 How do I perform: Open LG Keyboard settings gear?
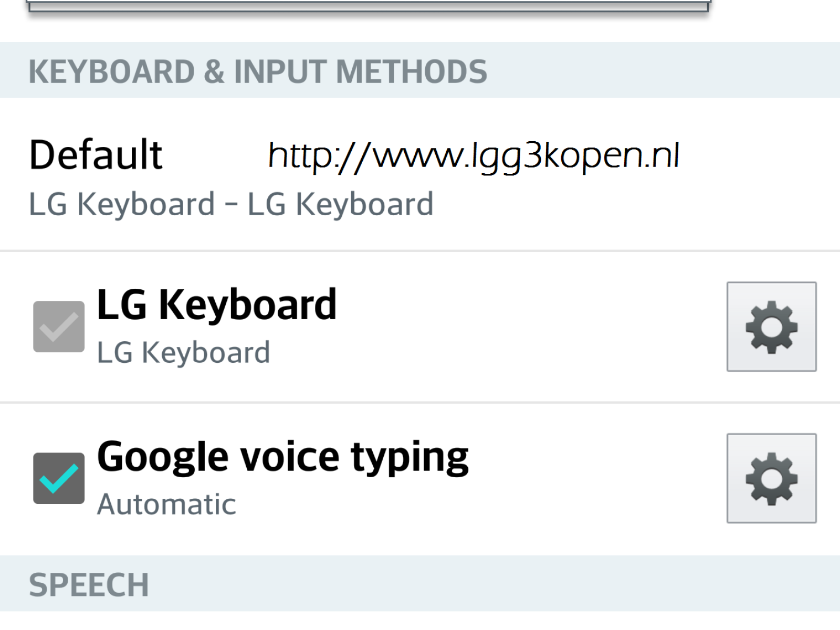[771, 327]
